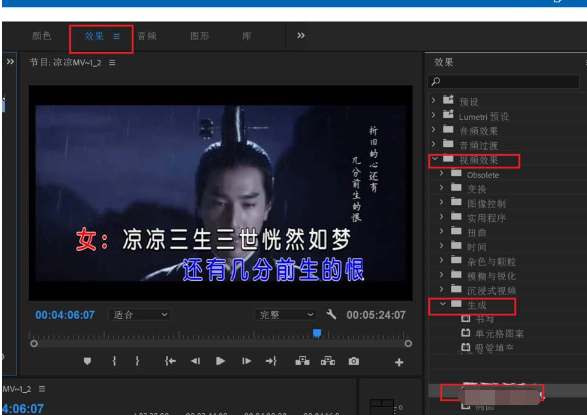This screenshot has height=415, width=587.
Task: Switch to the 图形 workspace tab
Action: 200,36
